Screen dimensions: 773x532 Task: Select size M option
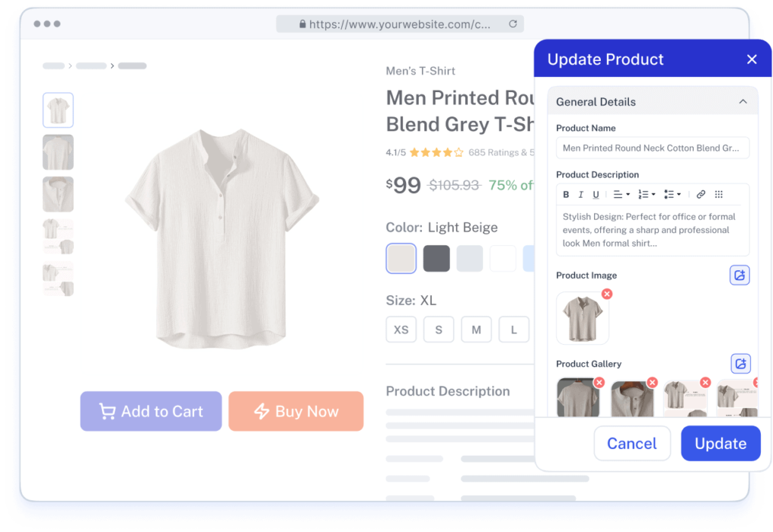(476, 330)
